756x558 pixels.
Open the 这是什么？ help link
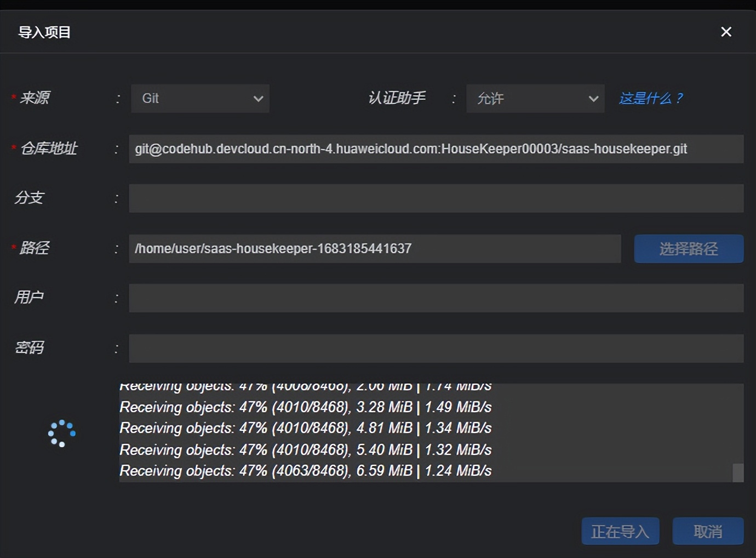click(651, 98)
